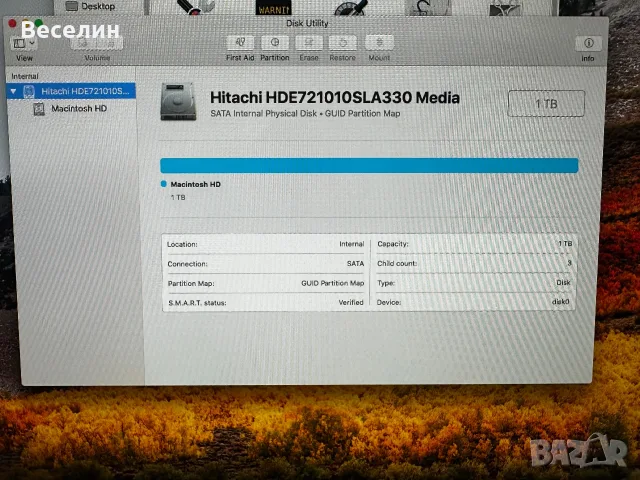Click the Macintosh HD volume icon in sidebar

pyautogui.click(x=39, y=109)
